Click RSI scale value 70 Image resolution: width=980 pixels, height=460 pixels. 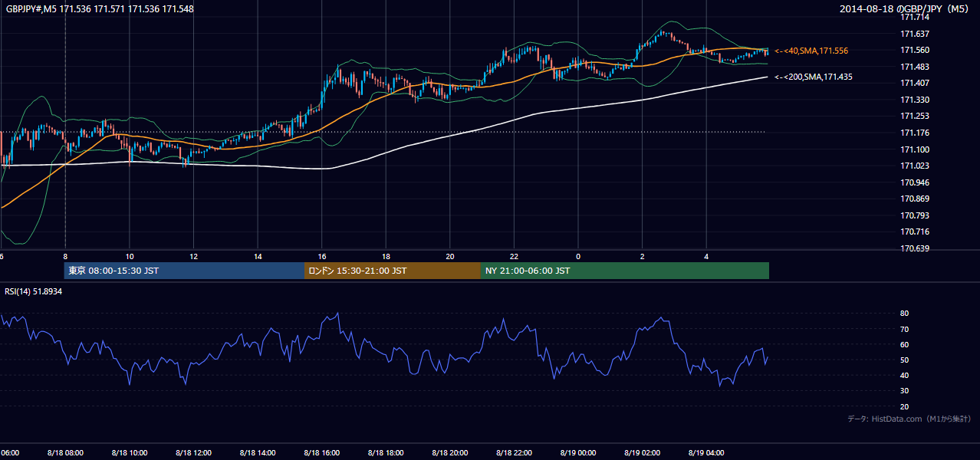[x=905, y=329]
